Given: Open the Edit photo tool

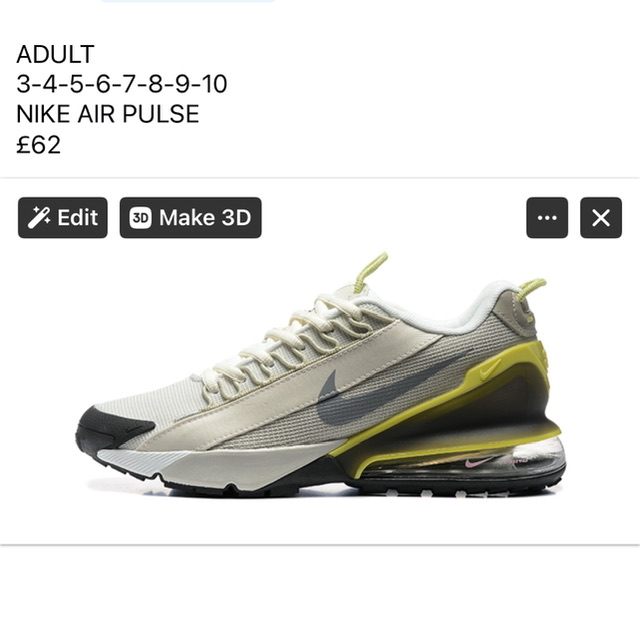Looking at the screenshot, I should 63,218.
